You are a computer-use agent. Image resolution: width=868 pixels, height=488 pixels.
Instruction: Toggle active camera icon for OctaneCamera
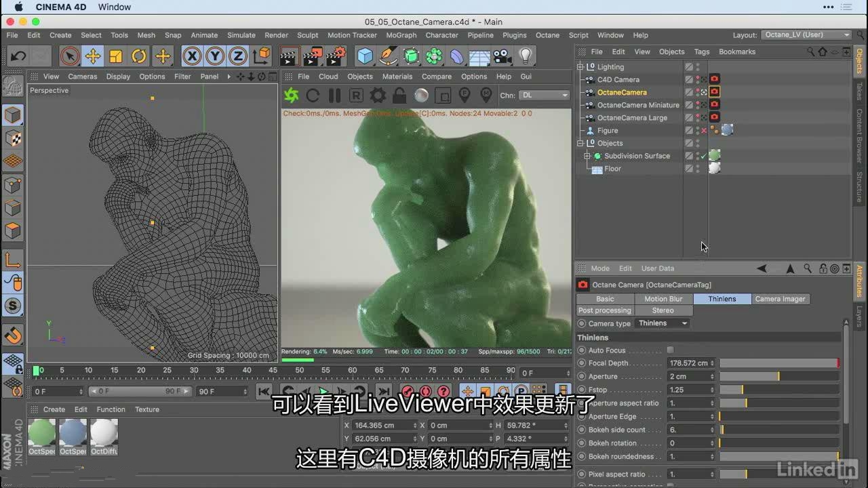705,92
